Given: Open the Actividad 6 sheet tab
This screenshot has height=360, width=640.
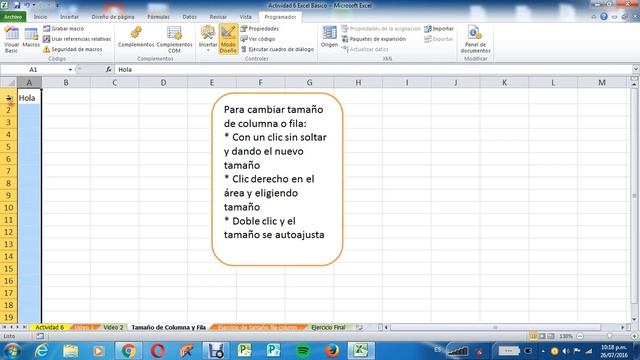Looking at the screenshot, I should tap(50, 327).
